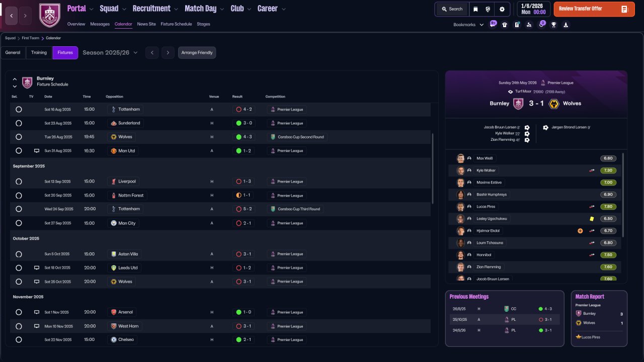Open the settings gear icon
The width and height of the screenshot is (644, 362).
(502, 9)
